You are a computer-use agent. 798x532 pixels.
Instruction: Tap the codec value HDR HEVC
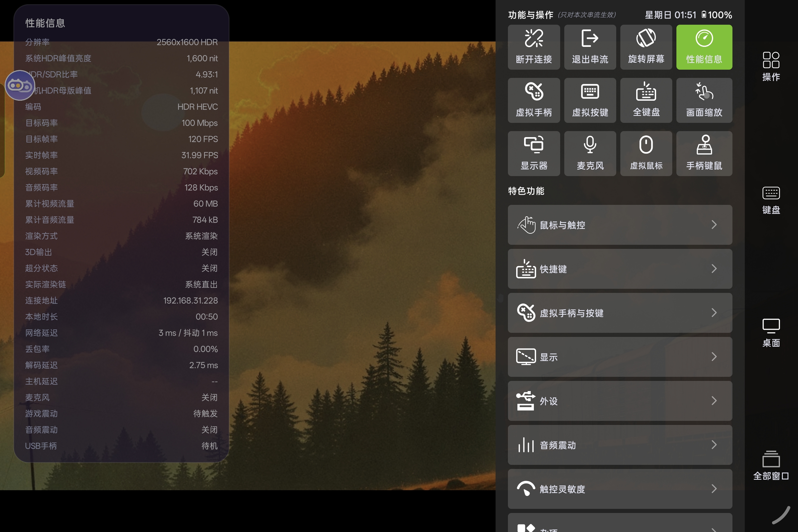tap(198, 107)
